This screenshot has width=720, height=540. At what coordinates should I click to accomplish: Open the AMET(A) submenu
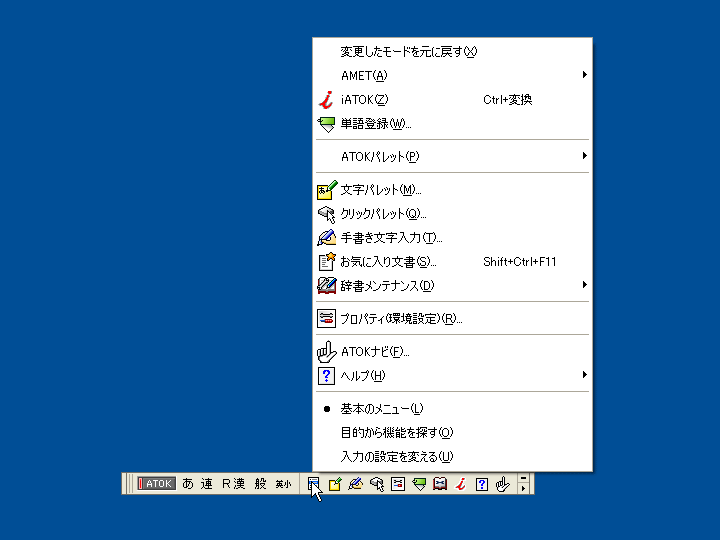click(x=452, y=75)
